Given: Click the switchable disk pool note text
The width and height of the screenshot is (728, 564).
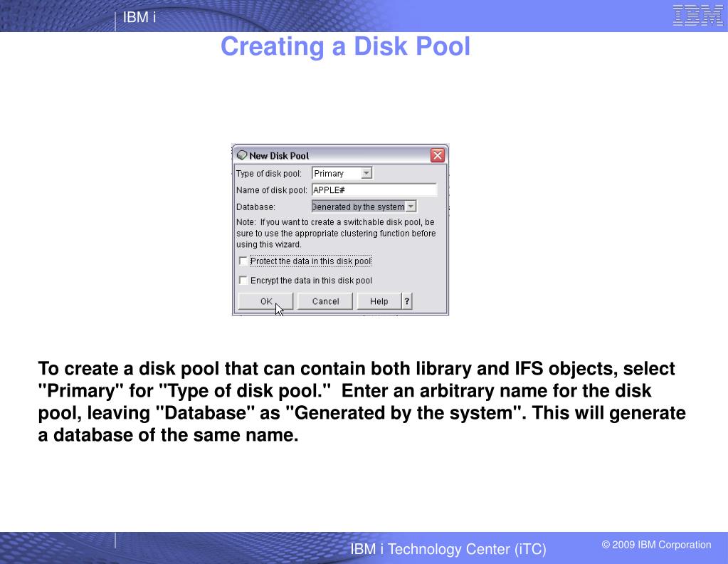Looking at the screenshot, I should click(x=336, y=233).
